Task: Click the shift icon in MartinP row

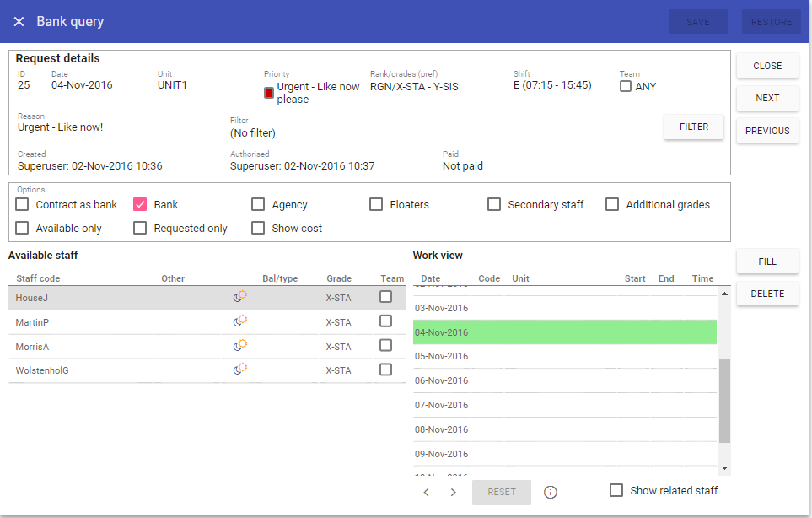Action: pos(240,321)
